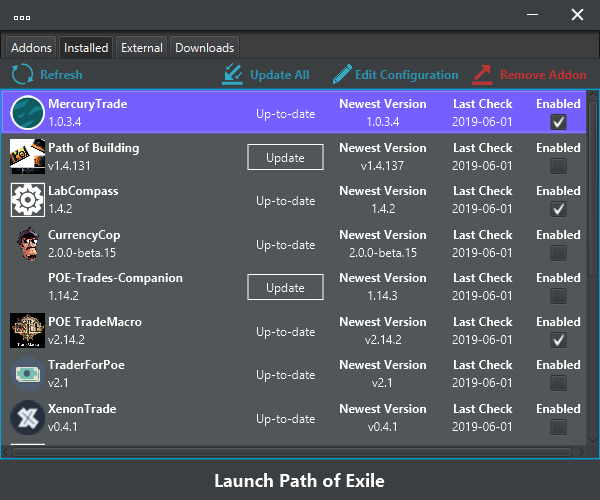This screenshot has width=600, height=500.
Task: Select the LabCompass row name
Action: (83, 191)
